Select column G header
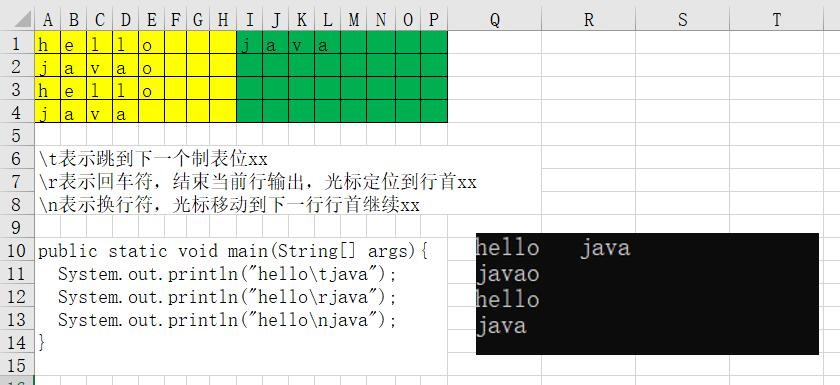Screen dimensions: 840x385 click(x=198, y=20)
